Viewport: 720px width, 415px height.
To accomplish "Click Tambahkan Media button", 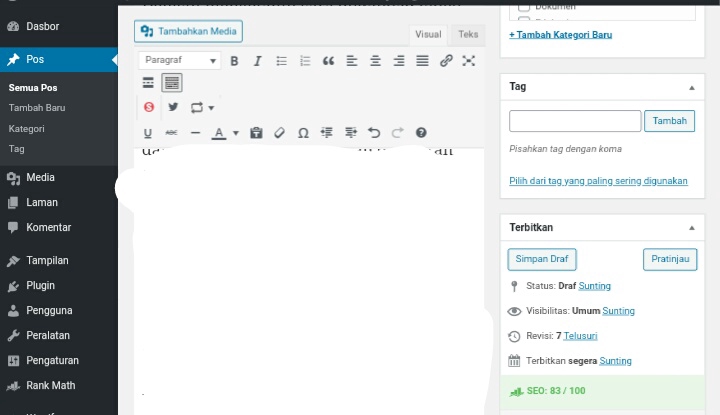I will [x=188, y=31].
